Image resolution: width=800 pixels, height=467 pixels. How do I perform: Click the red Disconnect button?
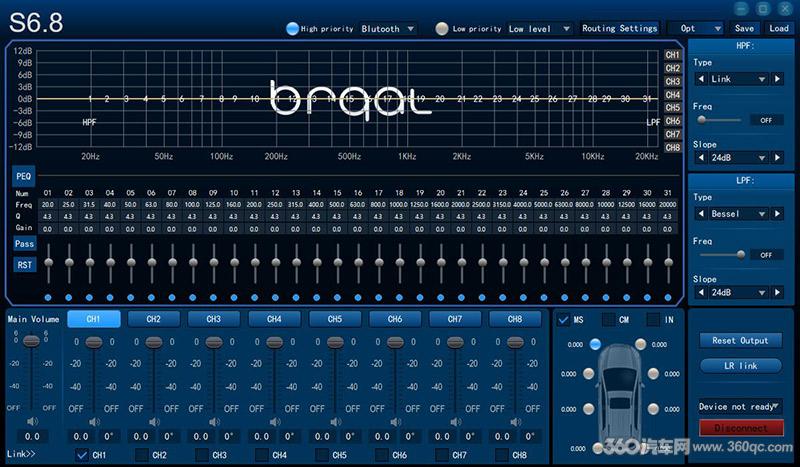click(741, 428)
